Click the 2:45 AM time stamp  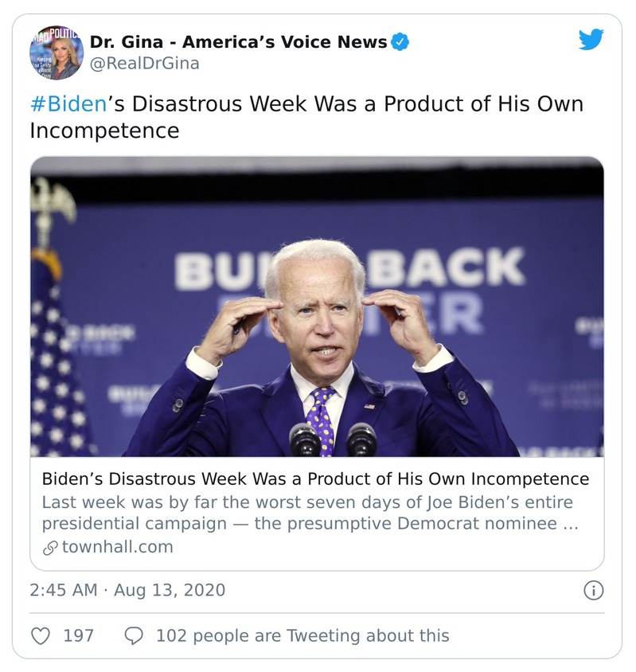click(64, 590)
